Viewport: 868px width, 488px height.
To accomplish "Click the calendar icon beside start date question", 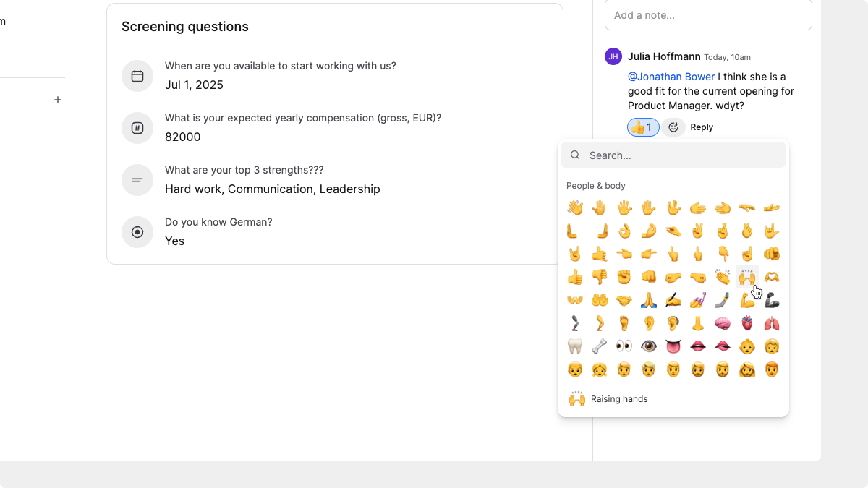I will tap(137, 76).
